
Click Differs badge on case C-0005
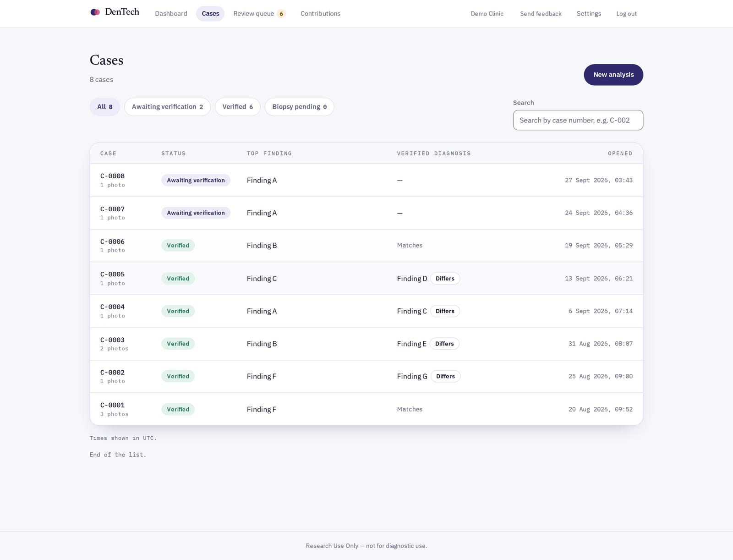pyautogui.click(x=445, y=279)
